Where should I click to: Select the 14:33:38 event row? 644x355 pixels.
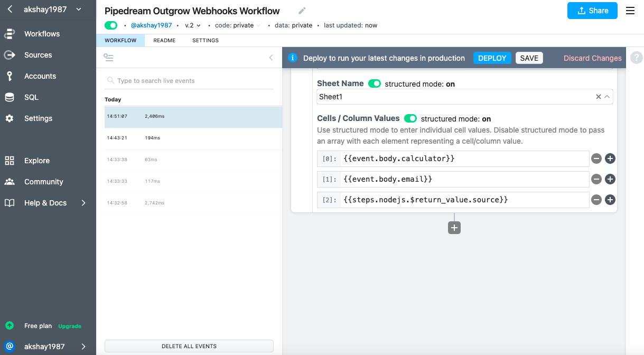tap(193, 159)
